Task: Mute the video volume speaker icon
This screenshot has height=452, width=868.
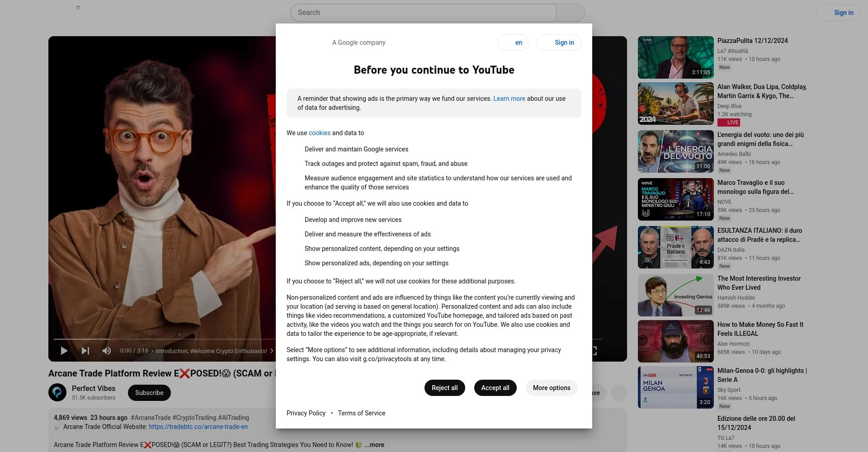Action: click(x=107, y=351)
